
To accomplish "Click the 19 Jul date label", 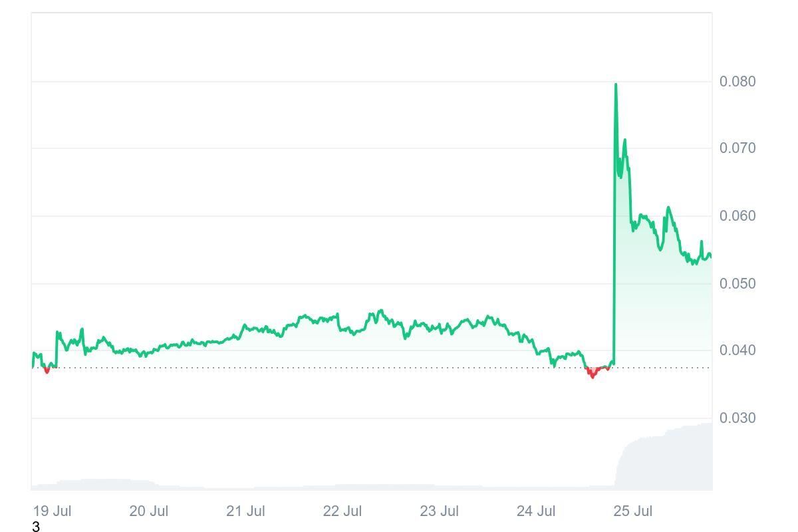I will [x=52, y=511].
